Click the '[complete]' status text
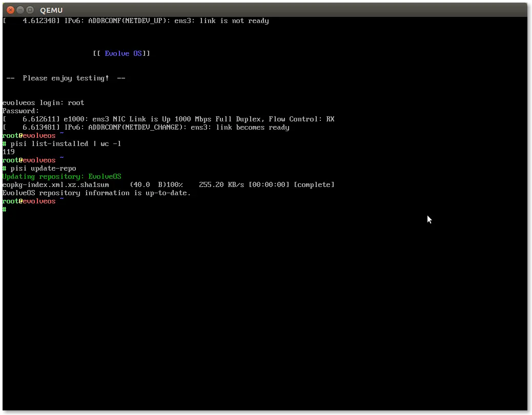The width and height of the screenshot is (532, 415). [x=314, y=185]
